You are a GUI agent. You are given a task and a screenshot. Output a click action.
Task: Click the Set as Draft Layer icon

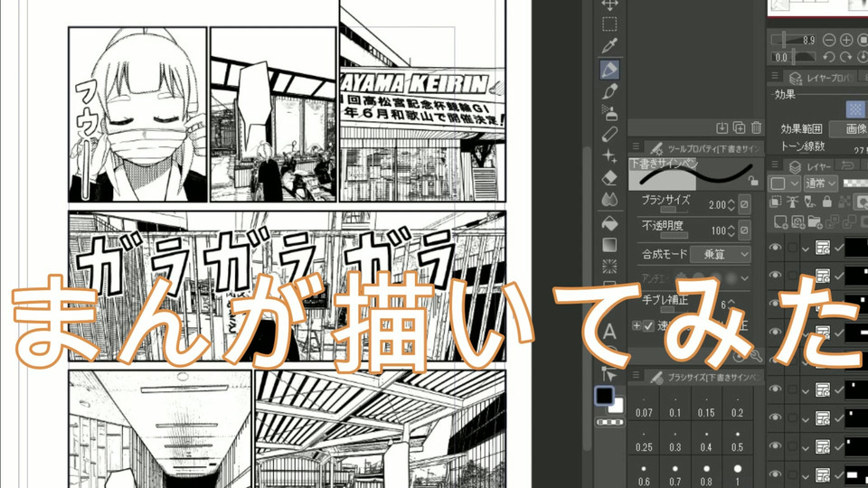click(x=810, y=202)
